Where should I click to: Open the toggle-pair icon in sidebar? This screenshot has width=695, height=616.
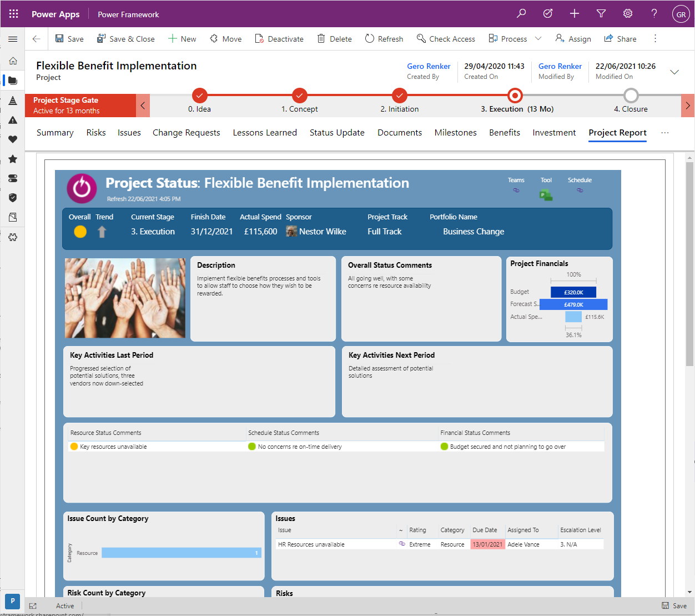13,178
